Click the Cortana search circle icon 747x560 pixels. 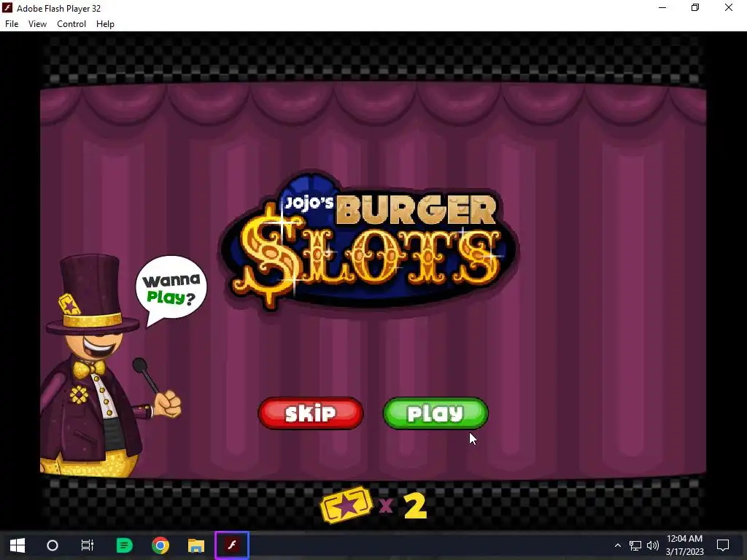coord(53,545)
